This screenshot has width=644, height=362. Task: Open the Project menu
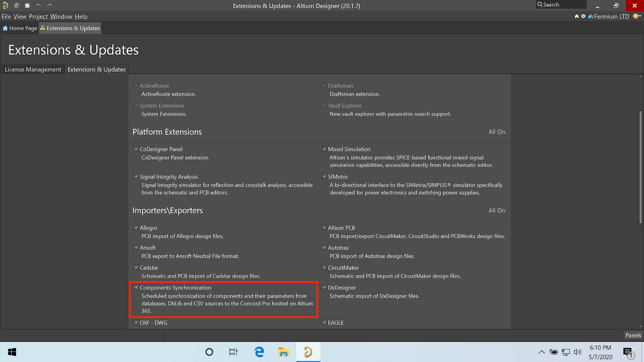tap(38, 16)
